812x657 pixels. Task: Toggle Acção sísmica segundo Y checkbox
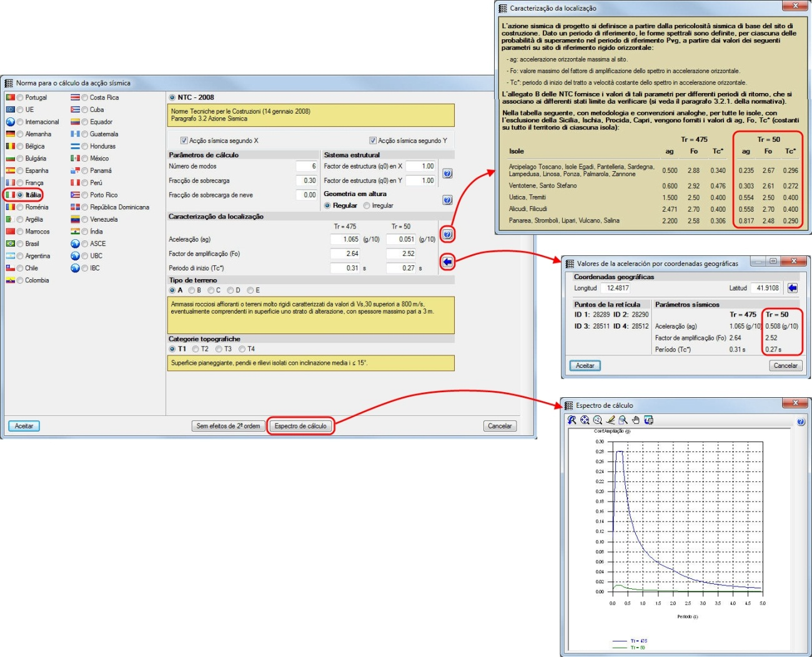pos(373,141)
